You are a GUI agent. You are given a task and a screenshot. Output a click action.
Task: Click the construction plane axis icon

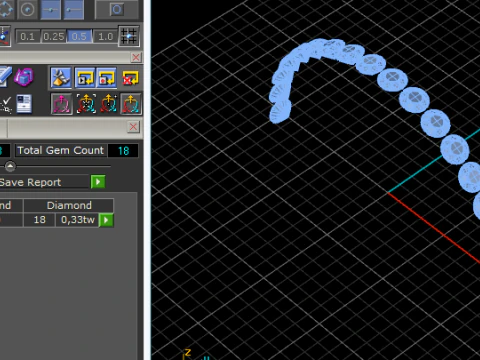[x=4, y=36]
